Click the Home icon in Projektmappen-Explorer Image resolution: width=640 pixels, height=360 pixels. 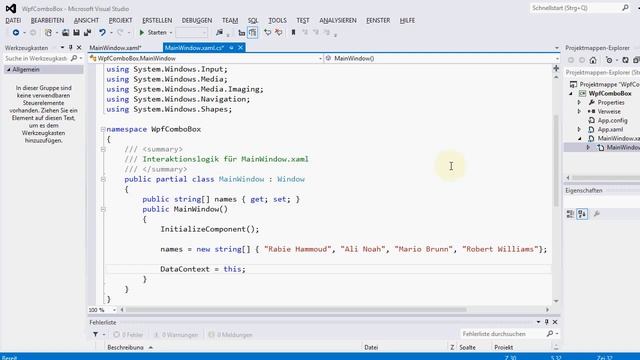tap(593, 60)
